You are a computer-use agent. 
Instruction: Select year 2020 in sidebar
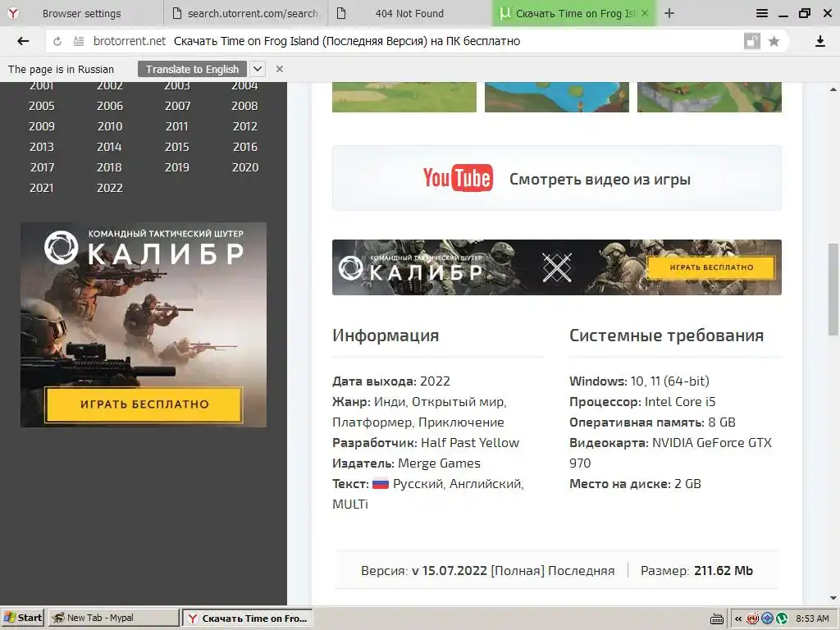[x=244, y=167]
